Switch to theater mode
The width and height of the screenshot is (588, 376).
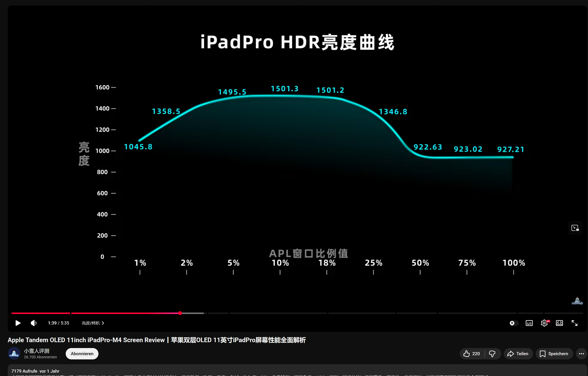point(559,323)
